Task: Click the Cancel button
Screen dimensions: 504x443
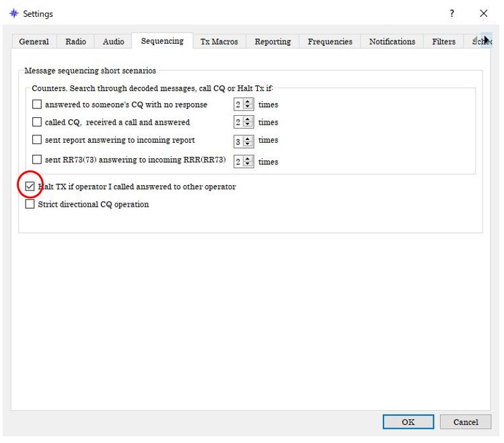Action: coord(465,422)
